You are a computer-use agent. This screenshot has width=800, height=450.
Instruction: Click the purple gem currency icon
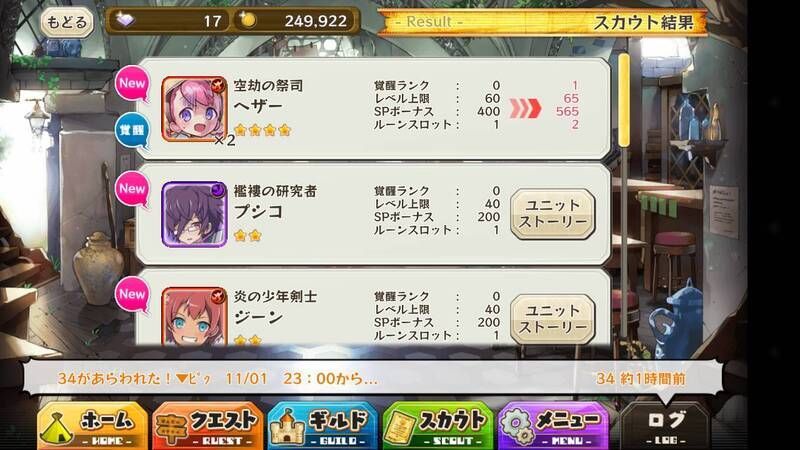[x=124, y=20]
